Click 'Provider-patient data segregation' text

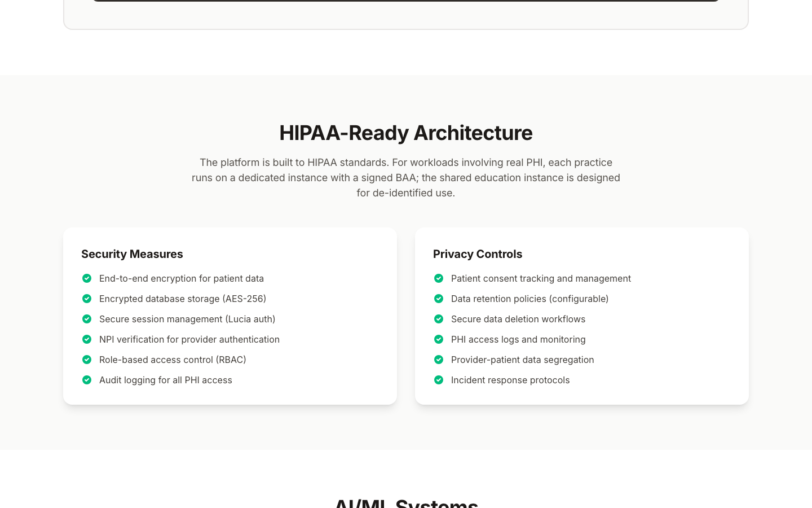click(523, 360)
